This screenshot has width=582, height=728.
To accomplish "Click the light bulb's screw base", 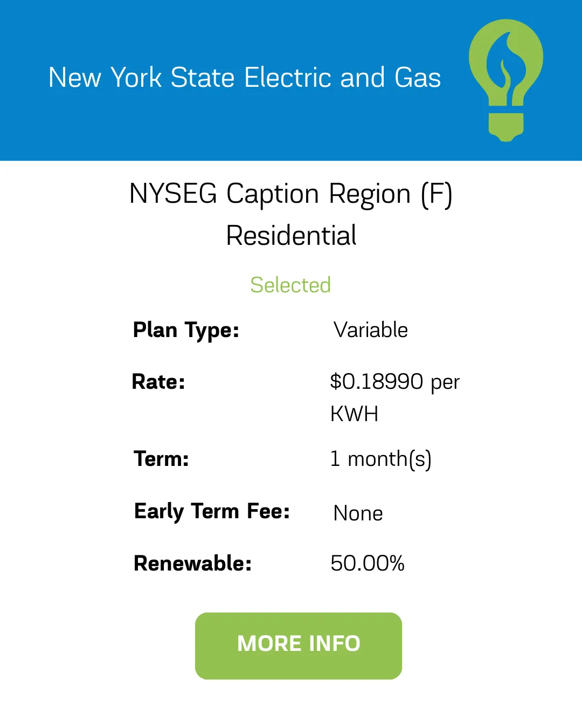I will [506, 126].
